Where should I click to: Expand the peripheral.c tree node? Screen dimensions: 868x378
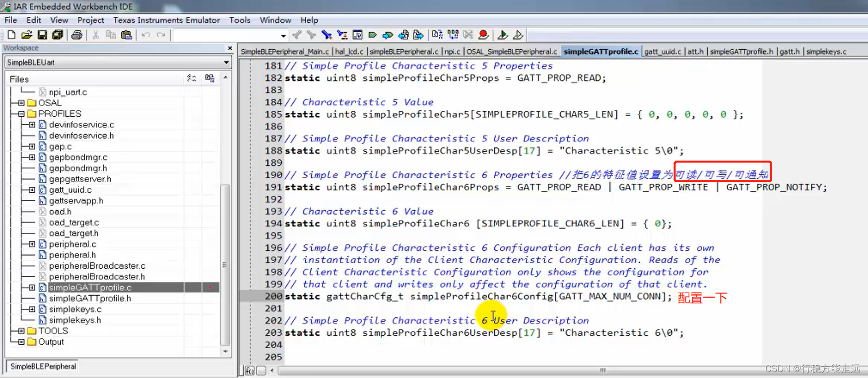32,244
